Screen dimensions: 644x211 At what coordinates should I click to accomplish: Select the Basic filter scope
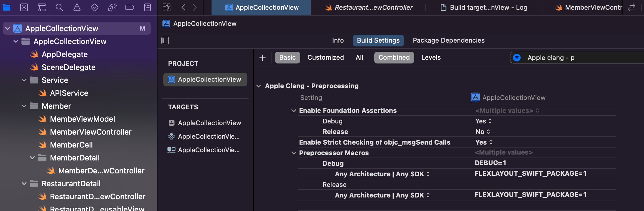click(x=287, y=58)
